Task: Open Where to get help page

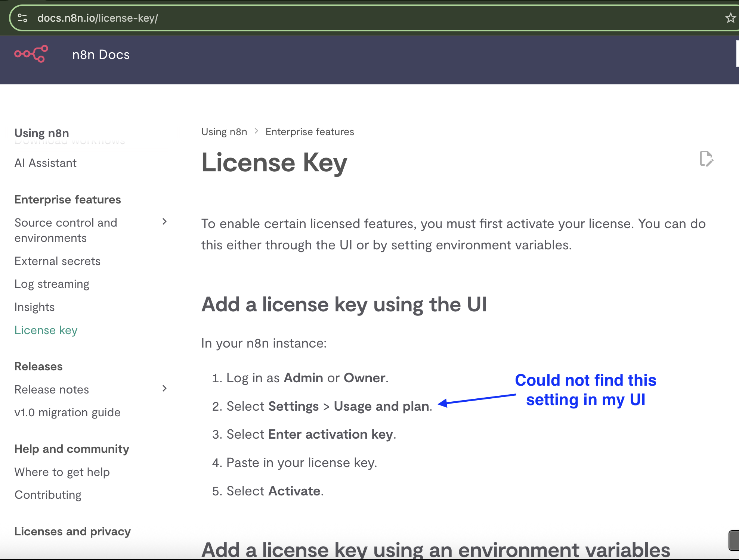Action: [62, 472]
